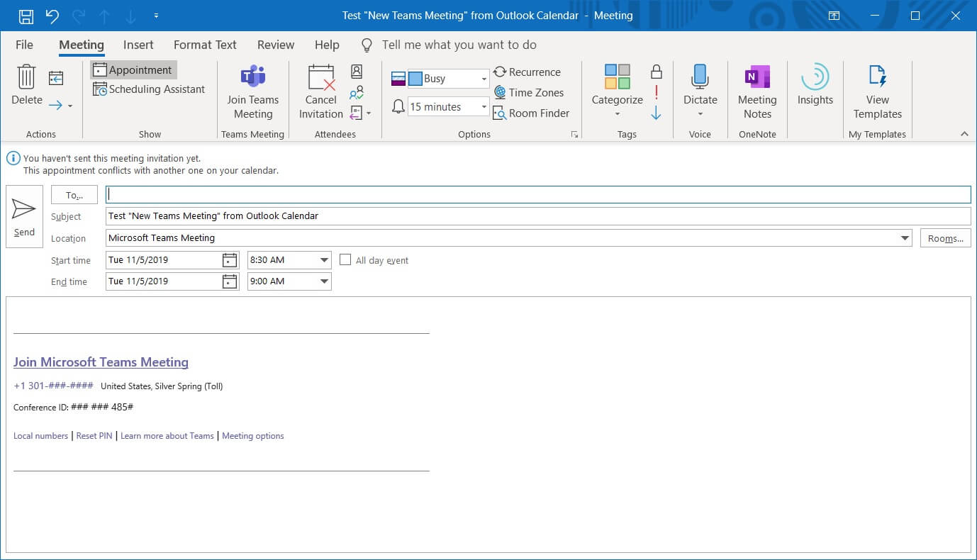Select the Meeting ribbon tab

82,45
